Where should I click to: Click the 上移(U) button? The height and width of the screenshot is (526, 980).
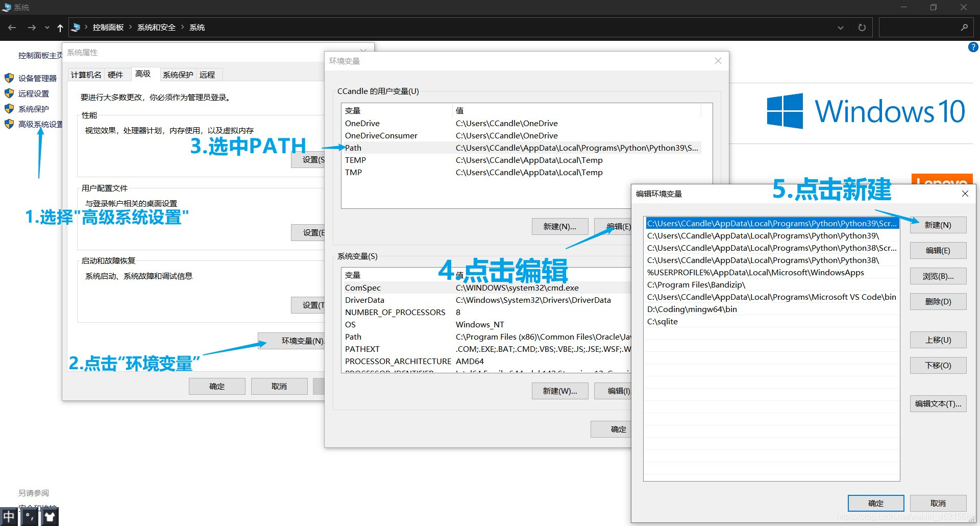click(938, 340)
